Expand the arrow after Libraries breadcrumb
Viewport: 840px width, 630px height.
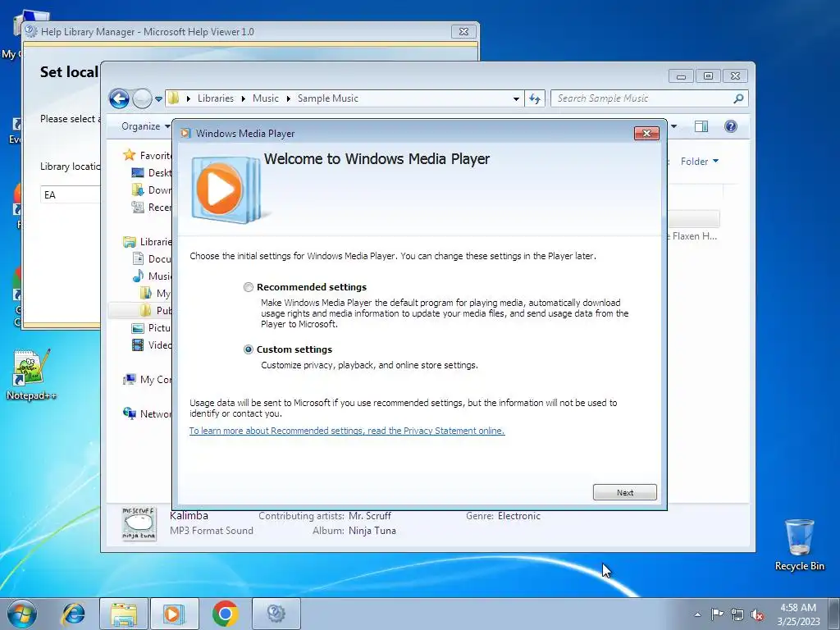[243, 98]
